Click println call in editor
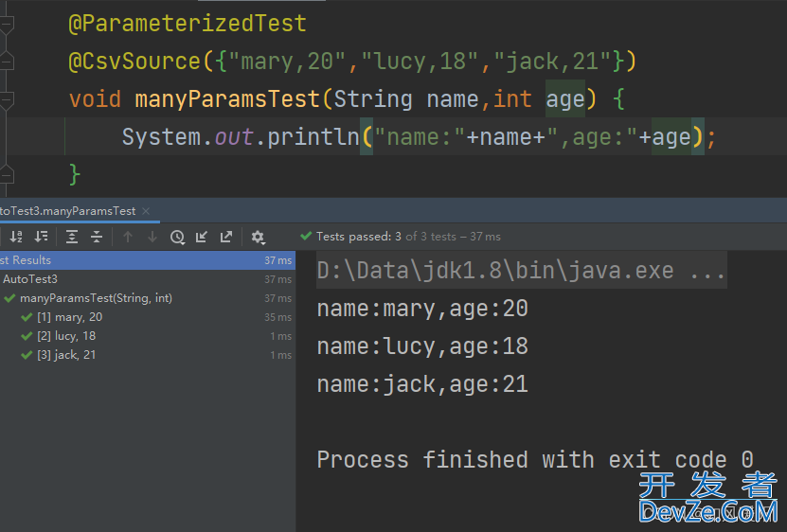787x532 pixels. [313, 137]
